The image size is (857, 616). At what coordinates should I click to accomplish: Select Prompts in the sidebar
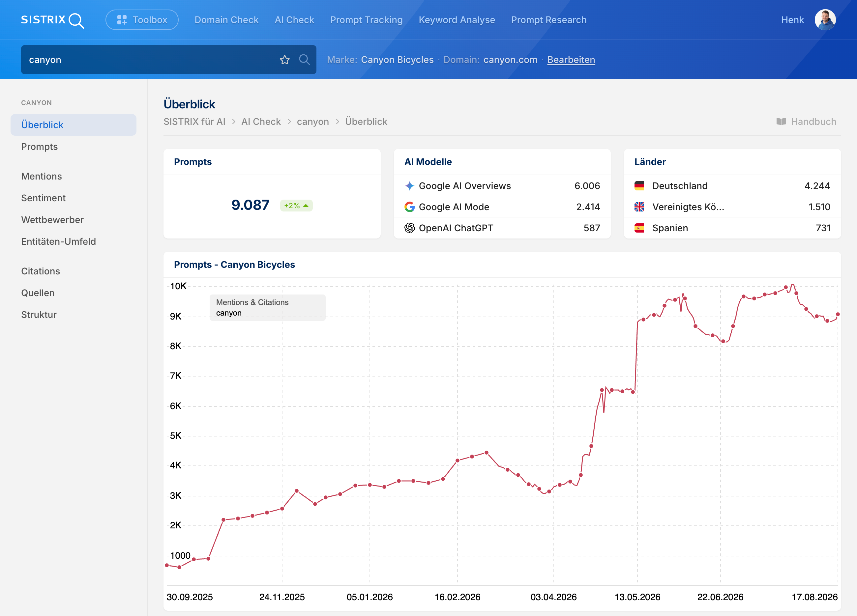(x=39, y=147)
